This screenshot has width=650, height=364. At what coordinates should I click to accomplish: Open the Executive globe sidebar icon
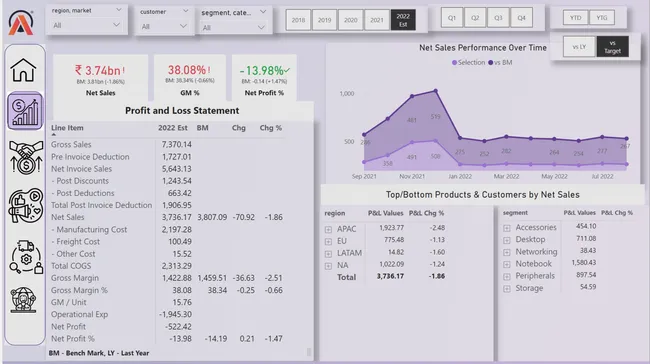point(24,299)
